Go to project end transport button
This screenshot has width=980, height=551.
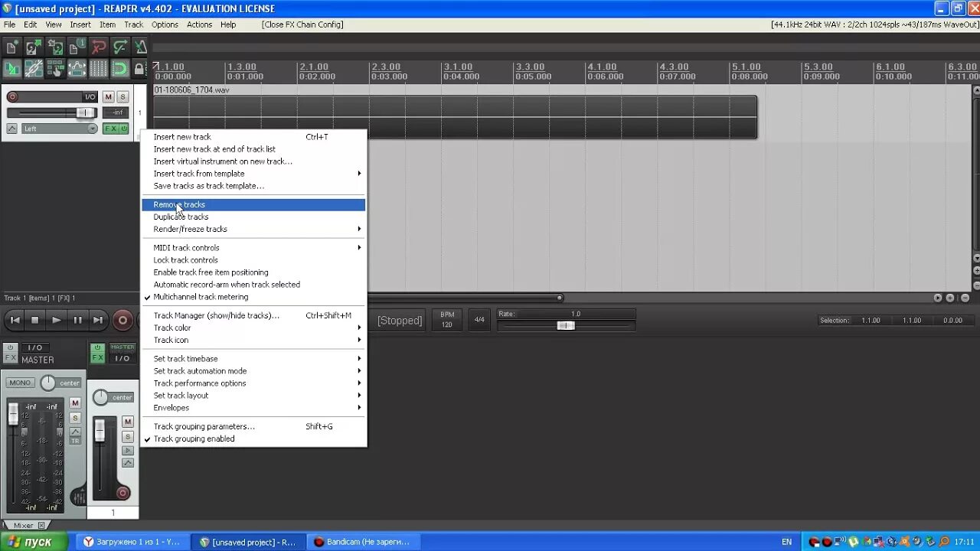(x=98, y=321)
